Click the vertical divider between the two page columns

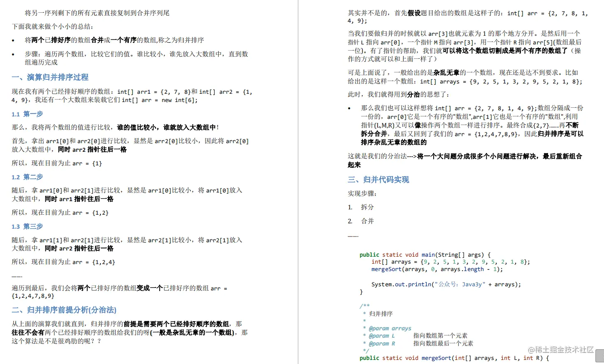pyautogui.click(x=298, y=181)
